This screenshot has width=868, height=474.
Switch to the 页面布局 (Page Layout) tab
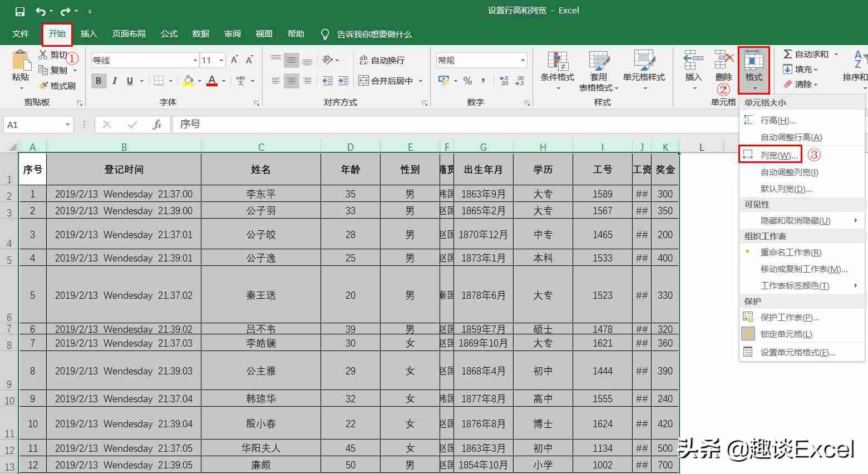coord(129,34)
